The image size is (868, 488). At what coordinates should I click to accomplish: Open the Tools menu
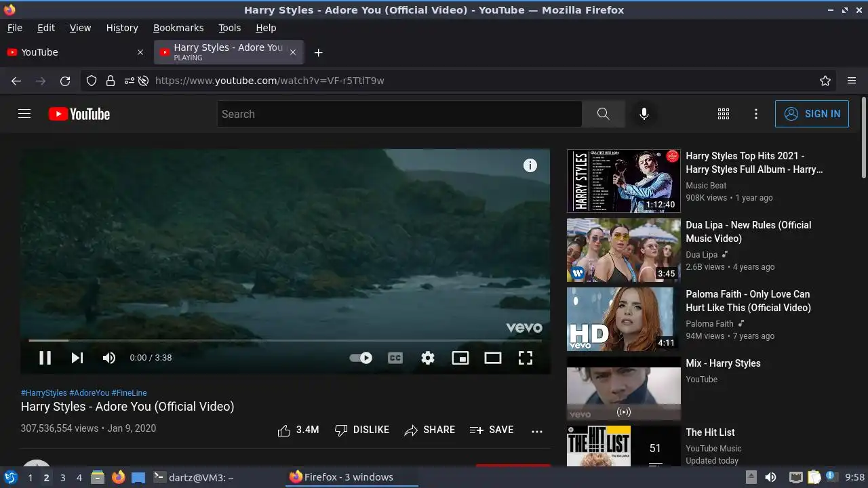click(230, 28)
